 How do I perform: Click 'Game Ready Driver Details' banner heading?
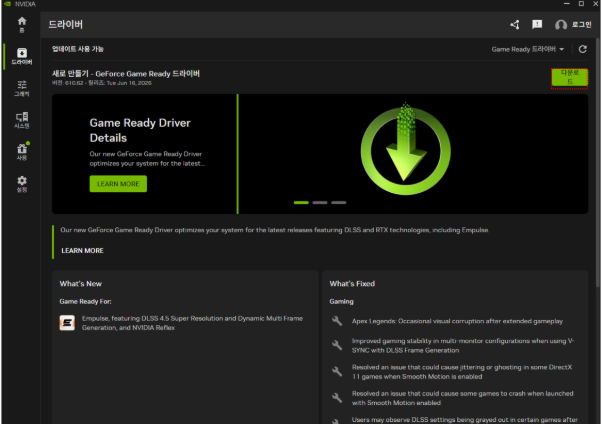pyautogui.click(x=140, y=130)
